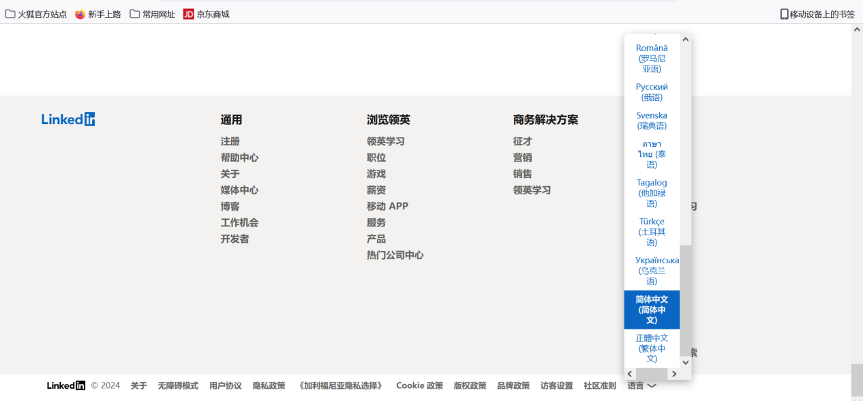Select Svenska (瑞典语) language option
Screen dimensions: 864x402
click(651, 121)
